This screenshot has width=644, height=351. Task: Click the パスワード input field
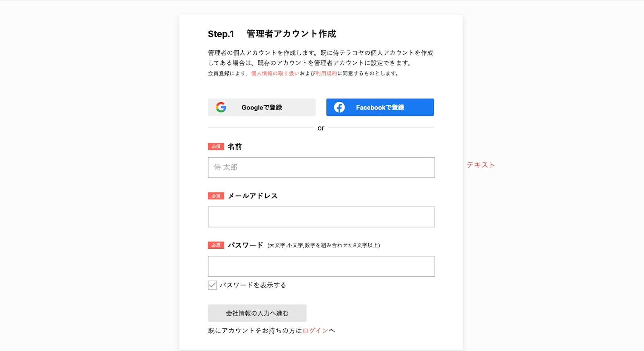[321, 266]
